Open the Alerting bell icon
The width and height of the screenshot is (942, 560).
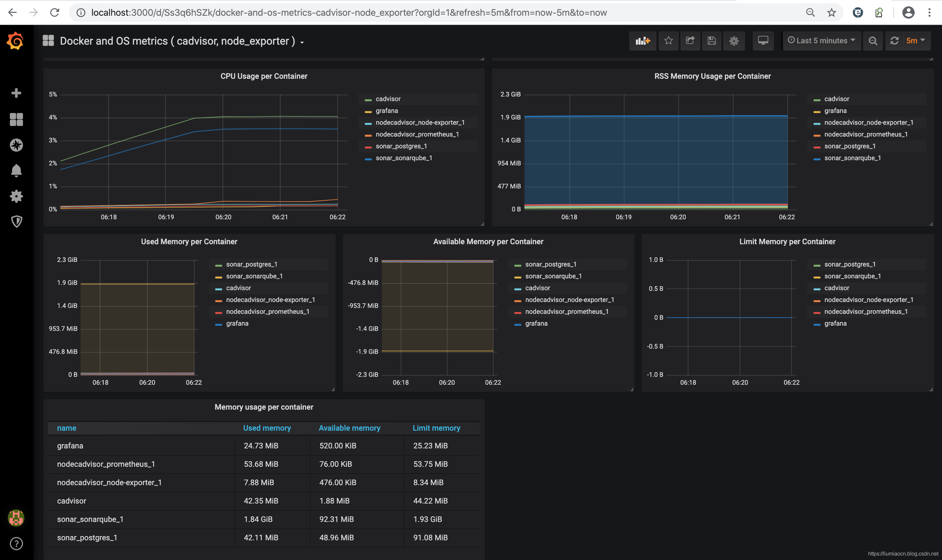(16, 171)
